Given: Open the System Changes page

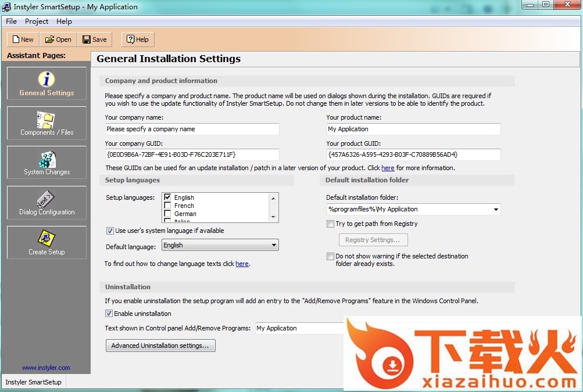Looking at the screenshot, I should pos(47,163).
